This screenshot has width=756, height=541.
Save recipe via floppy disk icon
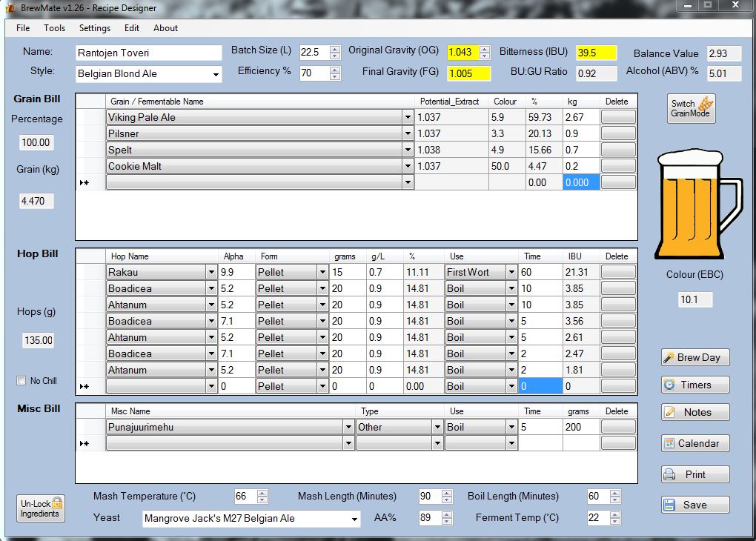pyautogui.click(x=694, y=505)
